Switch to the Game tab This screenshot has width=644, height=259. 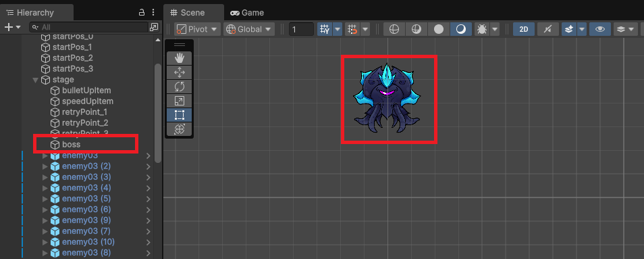pyautogui.click(x=247, y=13)
